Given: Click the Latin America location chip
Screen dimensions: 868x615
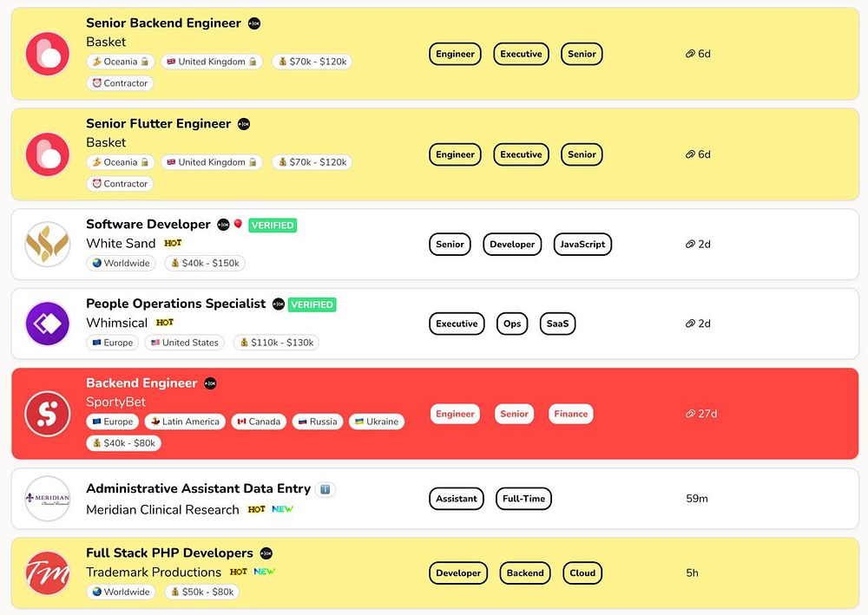Looking at the screenshot, I should tap(185, 422).
